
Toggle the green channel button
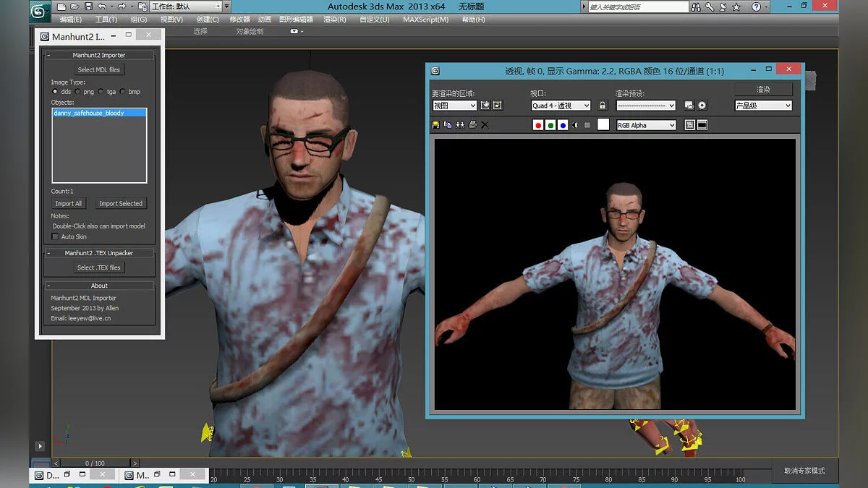[x=550, y=125]
